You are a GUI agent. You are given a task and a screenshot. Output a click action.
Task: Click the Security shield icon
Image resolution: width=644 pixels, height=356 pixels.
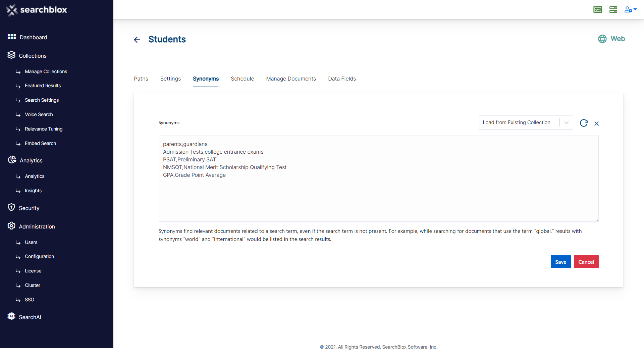[11, 207]
